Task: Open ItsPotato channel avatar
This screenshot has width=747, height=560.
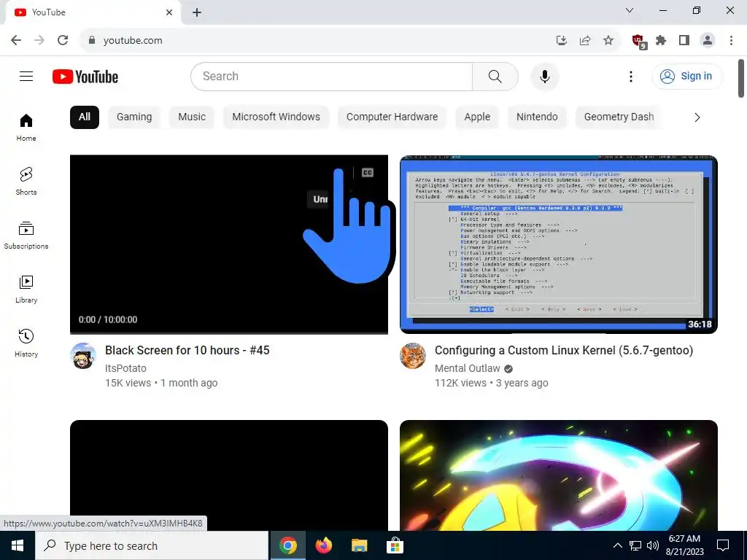Action: point(83,356)
